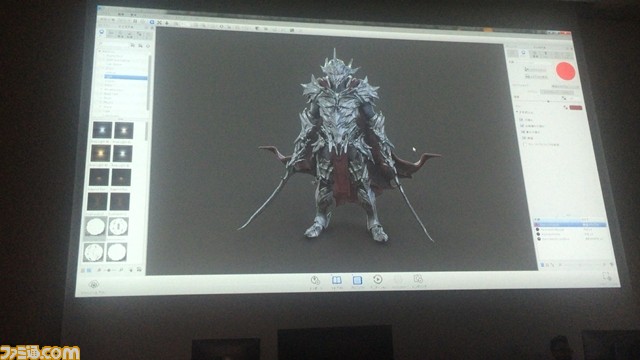Choose the white circular environment thumbnail bottom row
This screenshot has width=640, height=360.
pyautogui.click(x=117, y=252)
